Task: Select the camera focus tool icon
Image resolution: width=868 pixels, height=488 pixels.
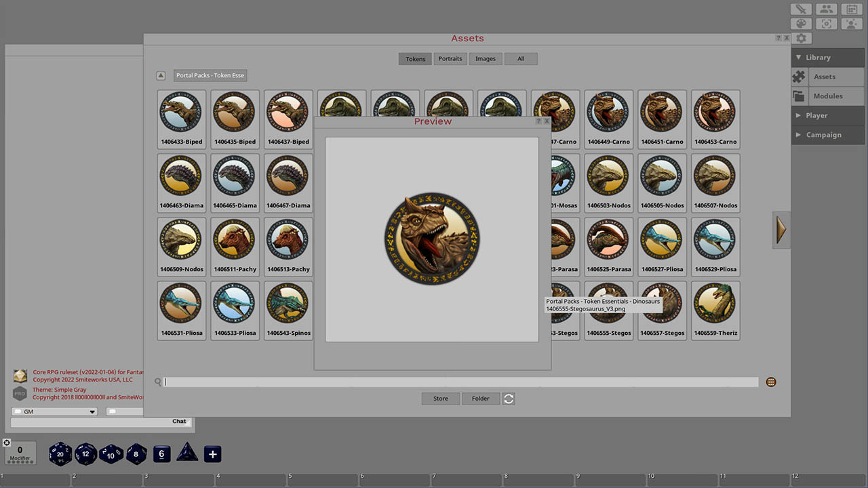Action: 826,23
